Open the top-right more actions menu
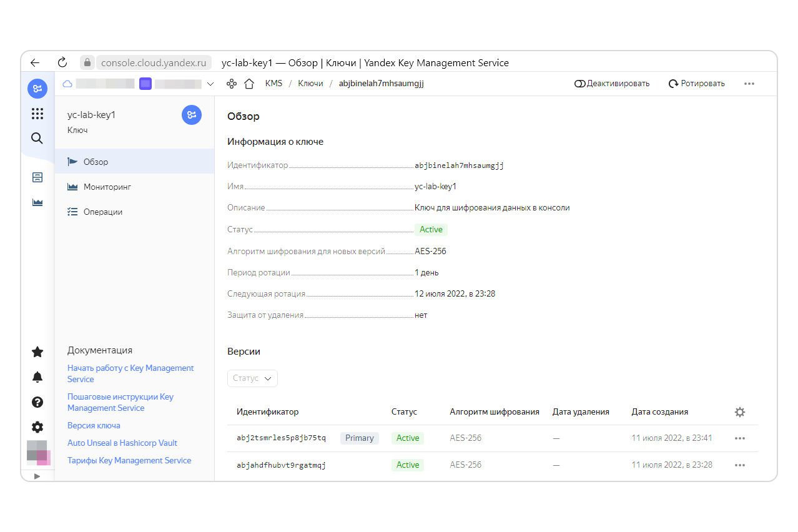 click(749, 84)
